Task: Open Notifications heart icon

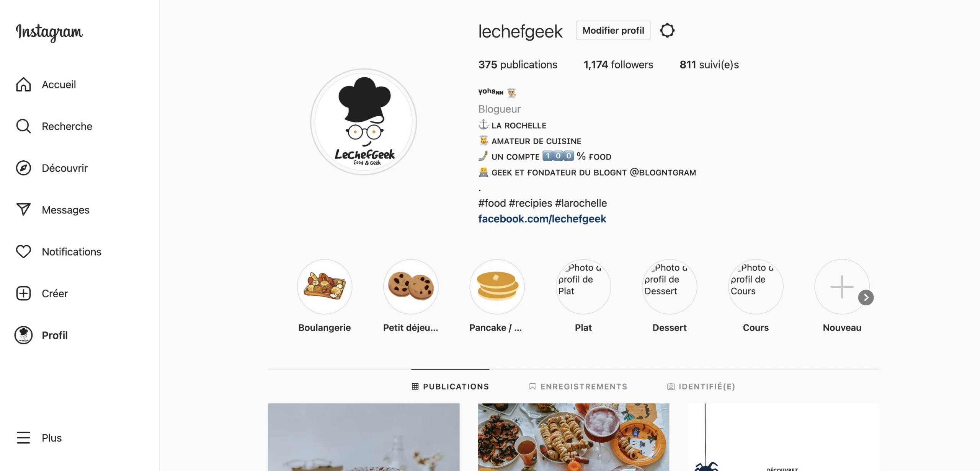Action: [x=23, y=251]
